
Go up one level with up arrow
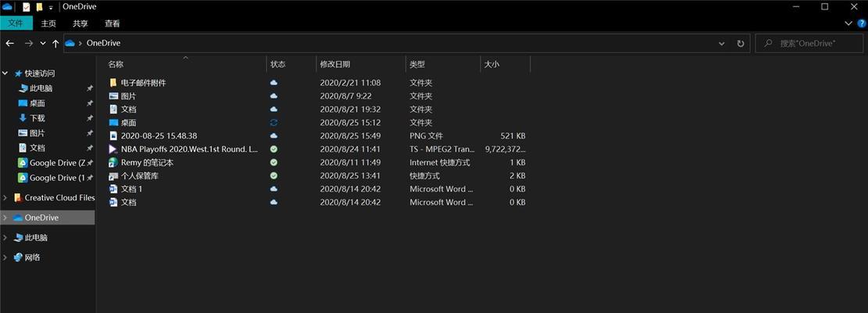tap(55, 43)
